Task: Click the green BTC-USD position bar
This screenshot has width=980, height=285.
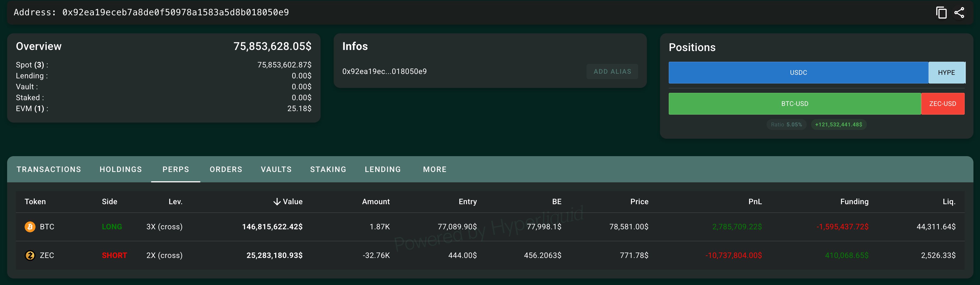Action: tap(795, 104)
